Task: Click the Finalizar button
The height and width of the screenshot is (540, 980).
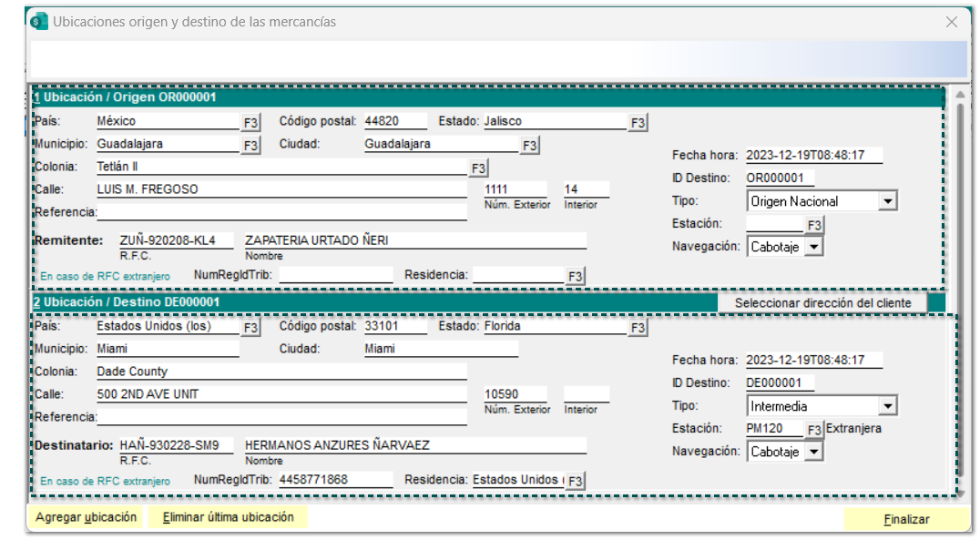Action: (x=905, y=519)
